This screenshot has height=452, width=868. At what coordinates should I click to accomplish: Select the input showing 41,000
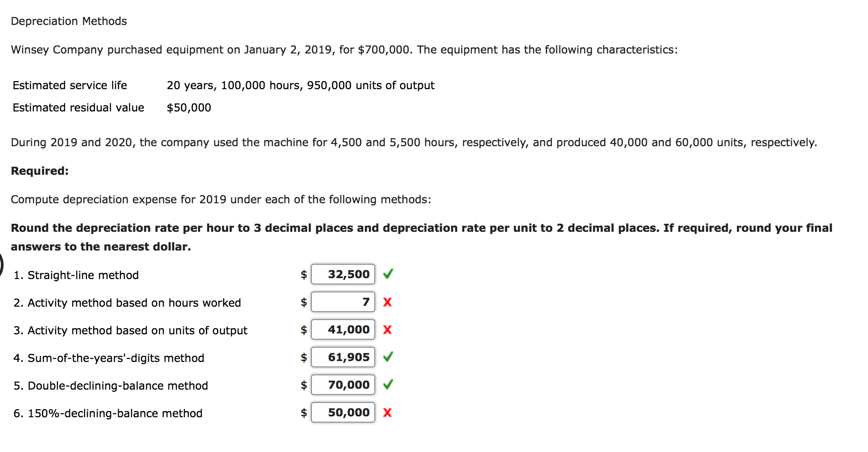point(343,330)
